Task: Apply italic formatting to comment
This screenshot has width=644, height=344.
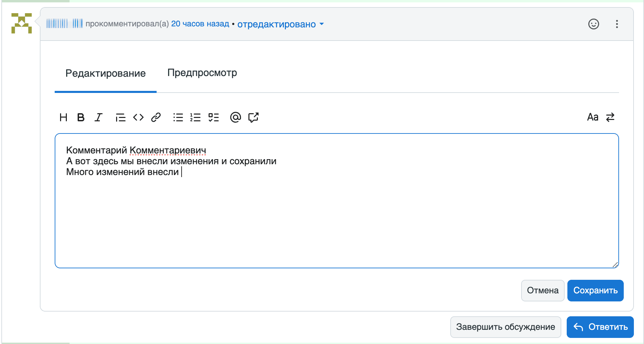Action: tap(98, 118)
